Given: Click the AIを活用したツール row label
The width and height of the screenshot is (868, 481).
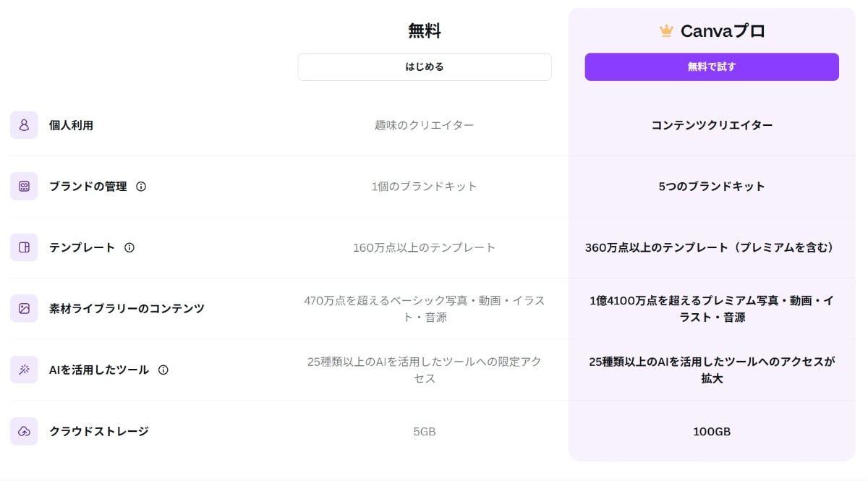Looking at the screenshot, I should pyautogui.click(x=99, y=370).
